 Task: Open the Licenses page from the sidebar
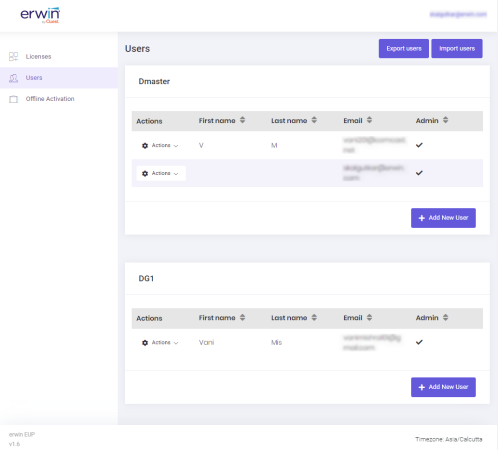pos(38,57)
